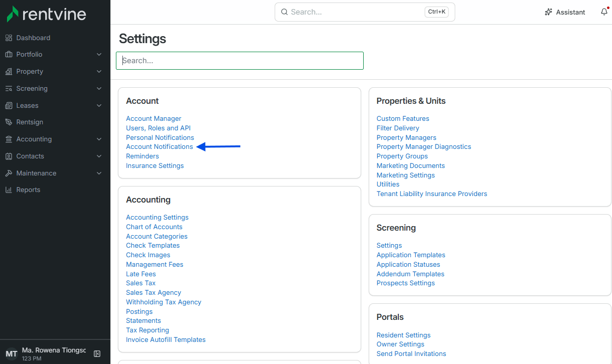Open Dashboard from the sidebar

coord(33,38)
